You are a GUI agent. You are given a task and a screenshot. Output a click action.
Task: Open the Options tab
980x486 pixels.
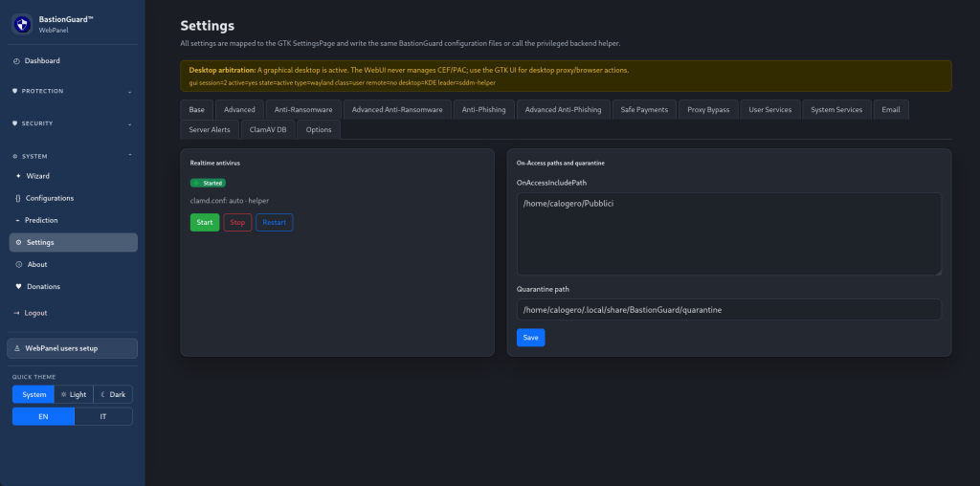[x=319, y=129]
